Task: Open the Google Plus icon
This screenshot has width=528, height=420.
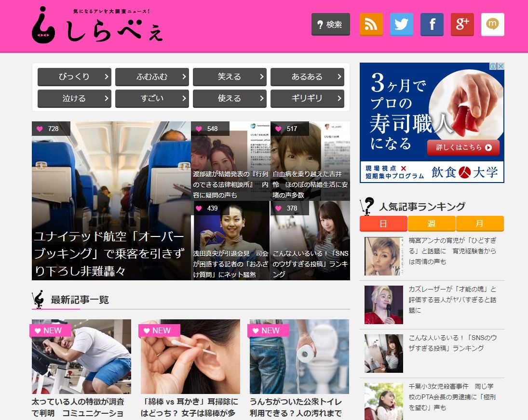Action: (x=462, y=24)
